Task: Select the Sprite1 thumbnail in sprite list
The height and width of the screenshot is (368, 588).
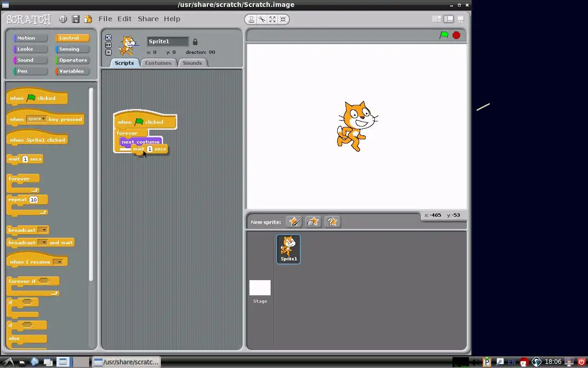Action: click(x=288, y=249)
